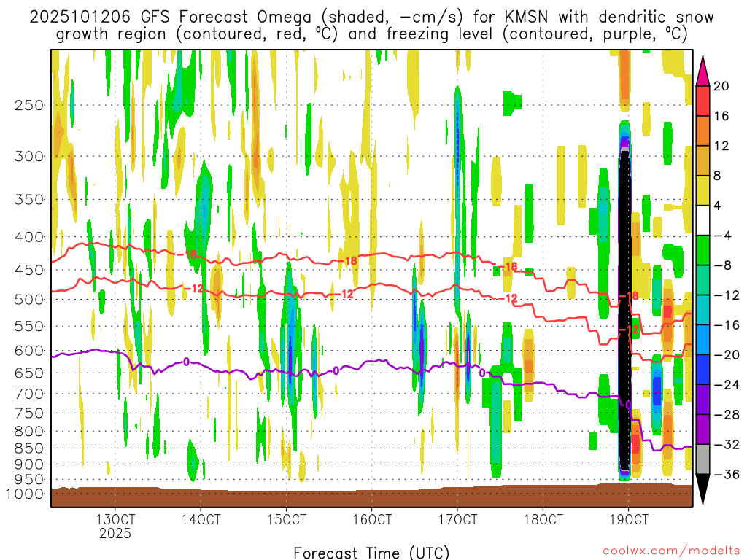Click the 900 pressure level label
This screenshot has height=560, width=747.
pos(29,464)
